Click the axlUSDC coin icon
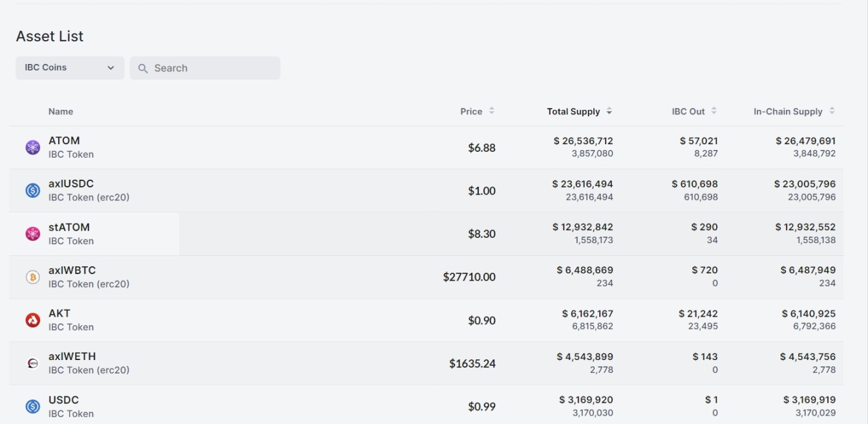The image size is (868, 424). [32, 191]
